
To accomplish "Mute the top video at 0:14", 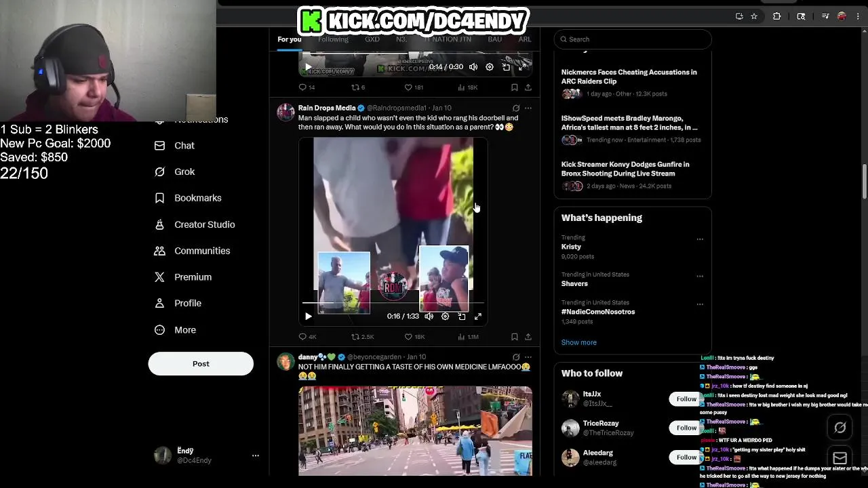I will (x=473, y=67).
